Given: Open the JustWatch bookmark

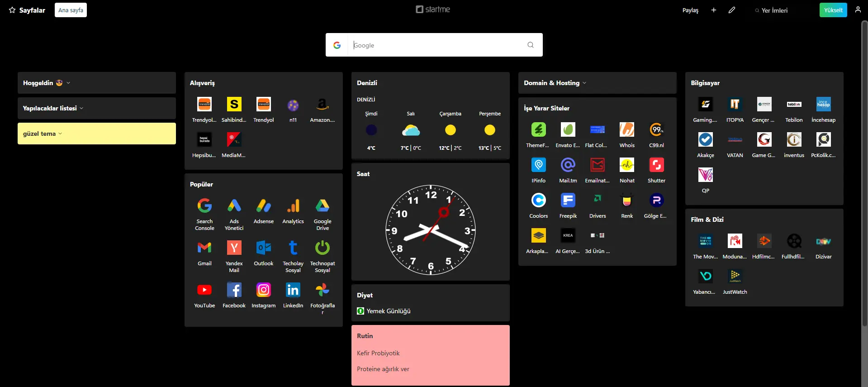Looking at the screenshot, I should point(735,277).
